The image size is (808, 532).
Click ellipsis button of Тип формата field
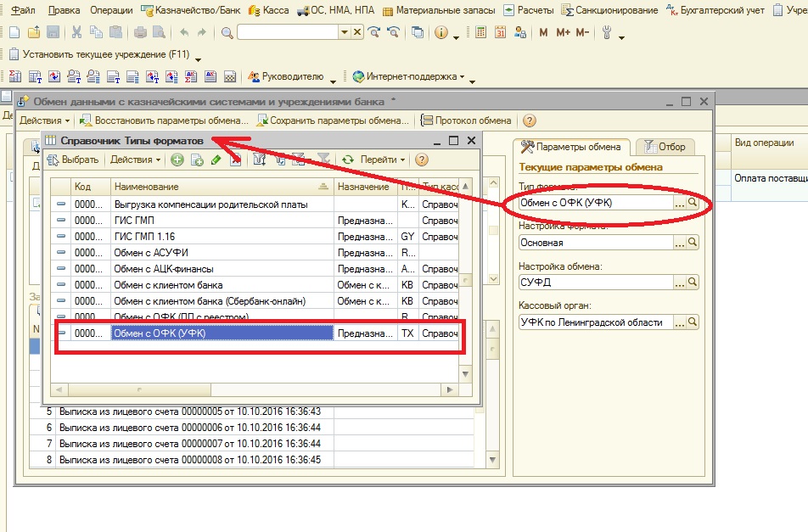point(680,203)
